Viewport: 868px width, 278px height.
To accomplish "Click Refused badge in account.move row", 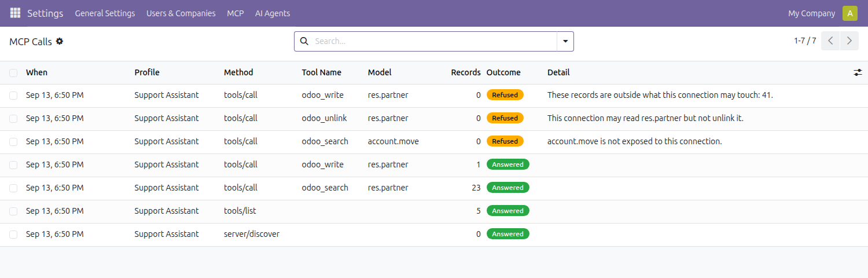I will (x=505, y=141).
